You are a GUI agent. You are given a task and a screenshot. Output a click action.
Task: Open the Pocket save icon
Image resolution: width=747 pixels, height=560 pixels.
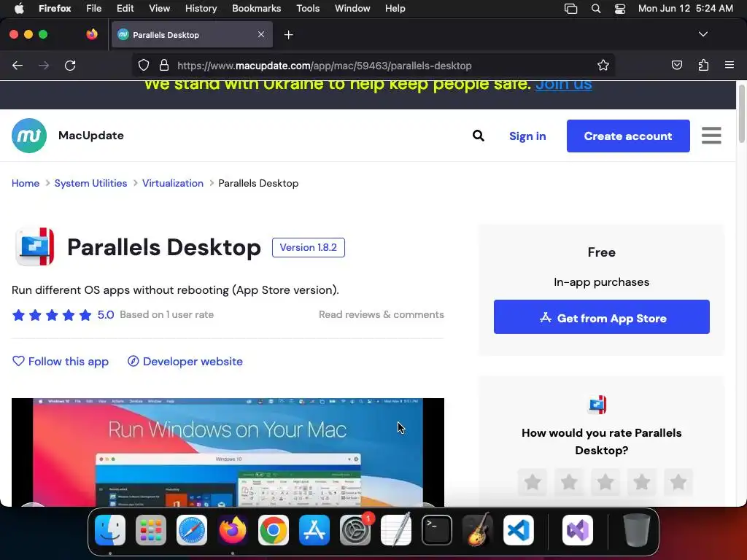click(x=676, y=65)
